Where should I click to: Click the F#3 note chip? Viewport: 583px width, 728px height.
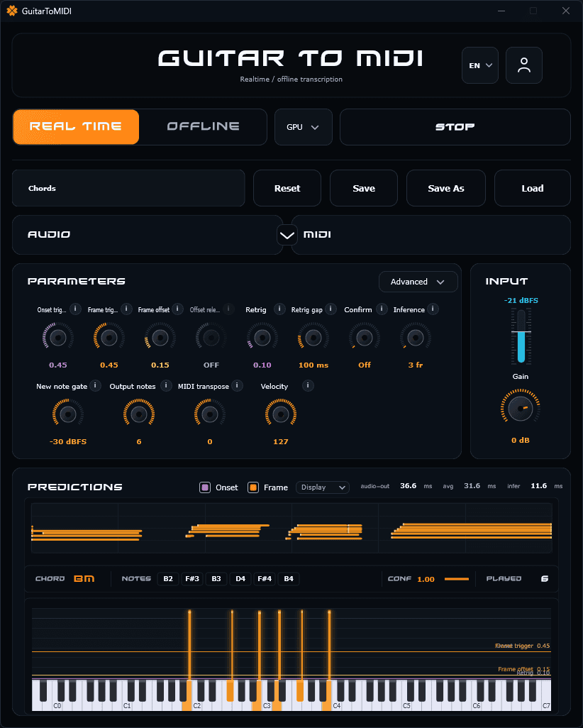coord(192,578)
